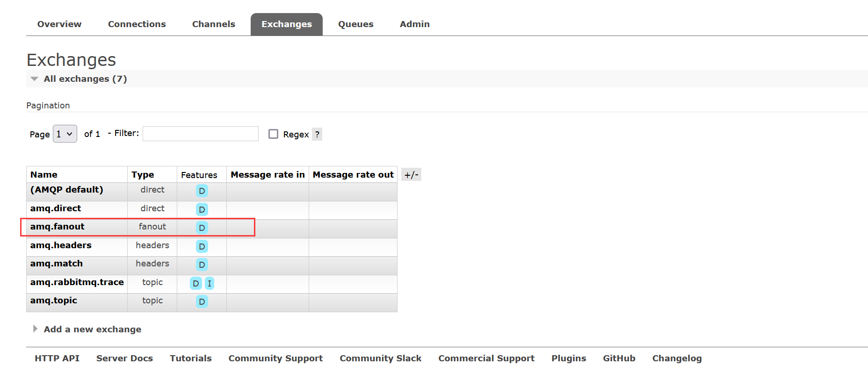Click the D durable badge for amq.topic

click(x=202, y=301)
